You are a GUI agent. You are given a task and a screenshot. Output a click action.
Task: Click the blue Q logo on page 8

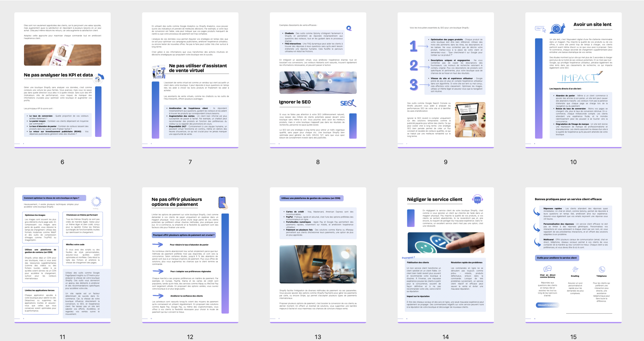pos(349,28)
